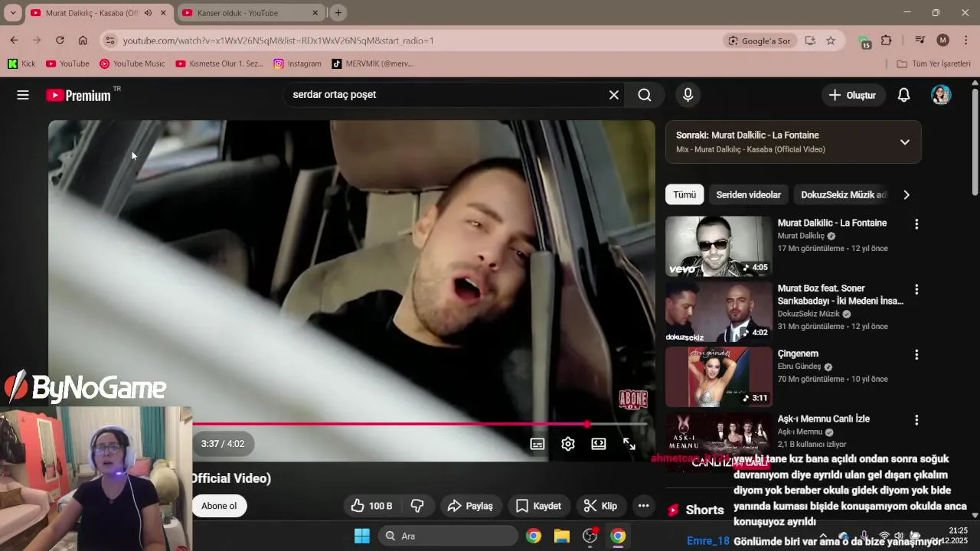Open options for La Fontaine video
The width and height of the screenshot is (980, 551).
(x=916, y=224)
